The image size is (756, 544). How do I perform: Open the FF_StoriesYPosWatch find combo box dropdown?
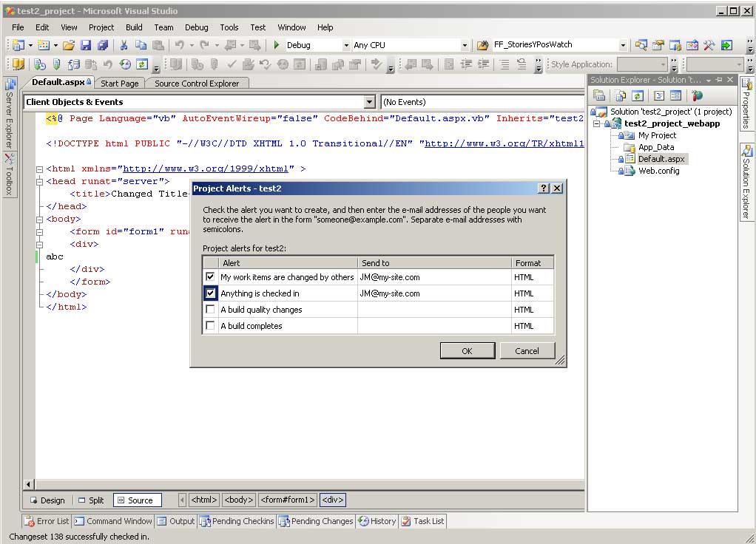pos(623,45)
